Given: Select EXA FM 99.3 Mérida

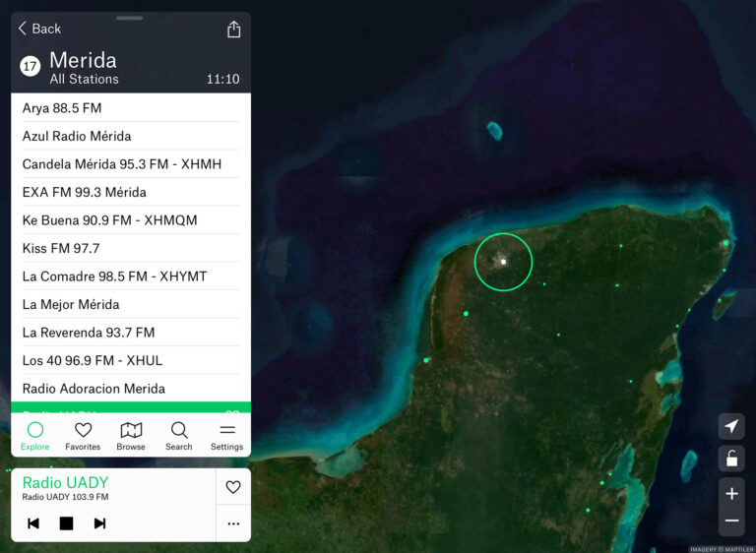Looking at the screenshot, I should (x=131, y=192).
